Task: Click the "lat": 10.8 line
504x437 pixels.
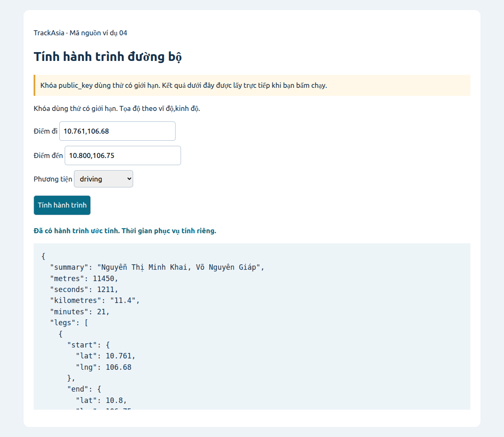Action: [101, 400]
